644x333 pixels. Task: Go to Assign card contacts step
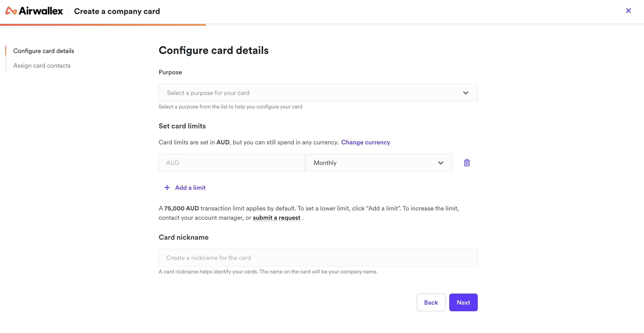[42, 66]
